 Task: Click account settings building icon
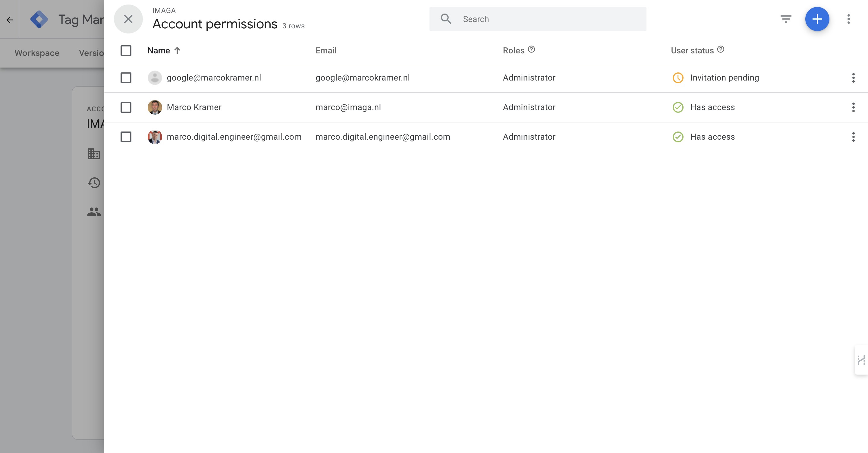[94, 154]
